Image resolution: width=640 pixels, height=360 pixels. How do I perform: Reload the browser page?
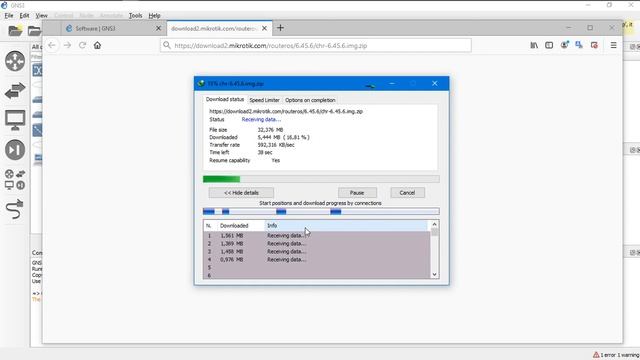[82, 45]
